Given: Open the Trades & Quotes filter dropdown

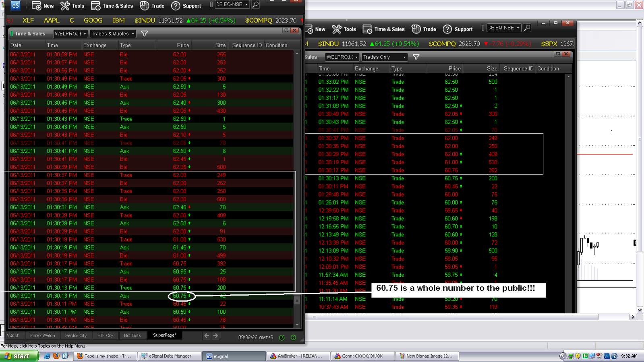Looking at the screenshot, I should 113,34.
